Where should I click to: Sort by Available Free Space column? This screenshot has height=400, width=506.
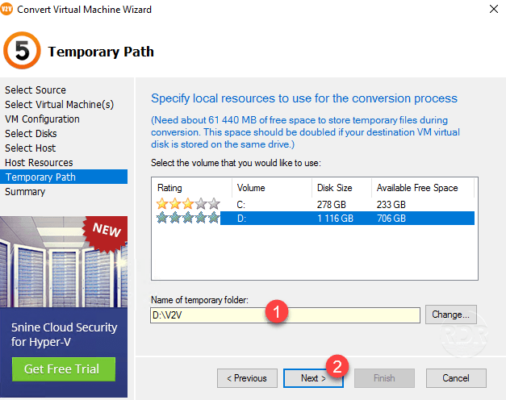423,188
